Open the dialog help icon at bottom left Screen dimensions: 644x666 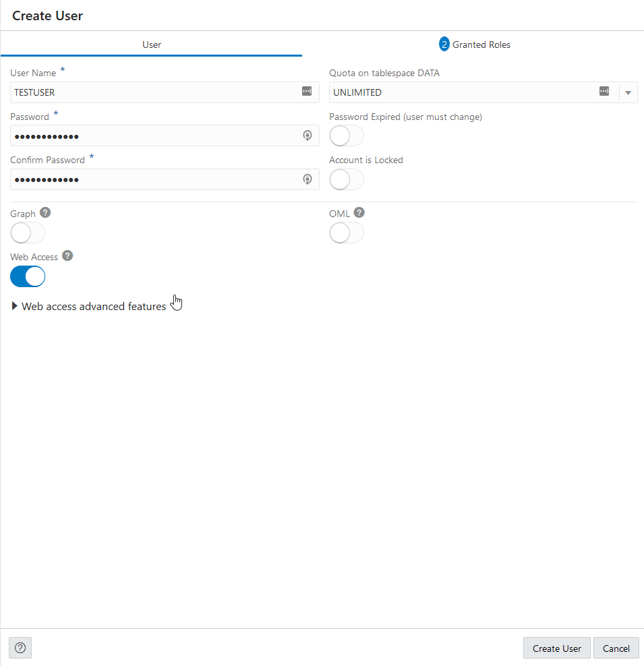(x=20, y=647)
